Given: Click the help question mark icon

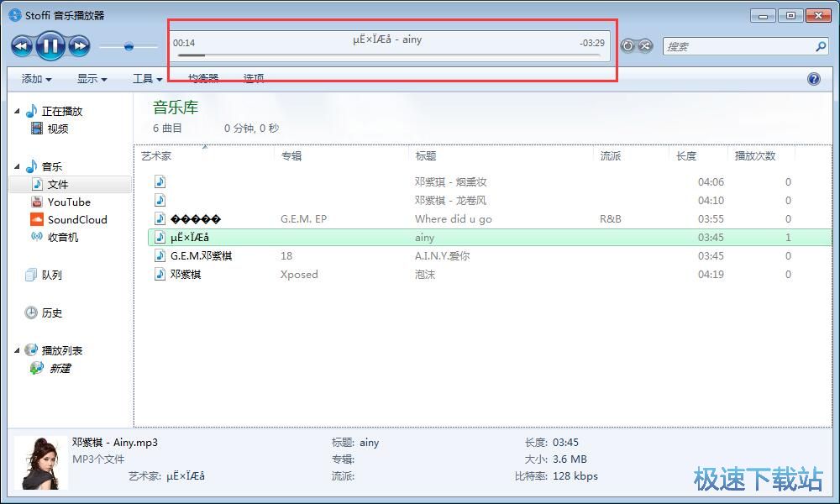Looking at the screenshot, I should [x=812, y=78].
